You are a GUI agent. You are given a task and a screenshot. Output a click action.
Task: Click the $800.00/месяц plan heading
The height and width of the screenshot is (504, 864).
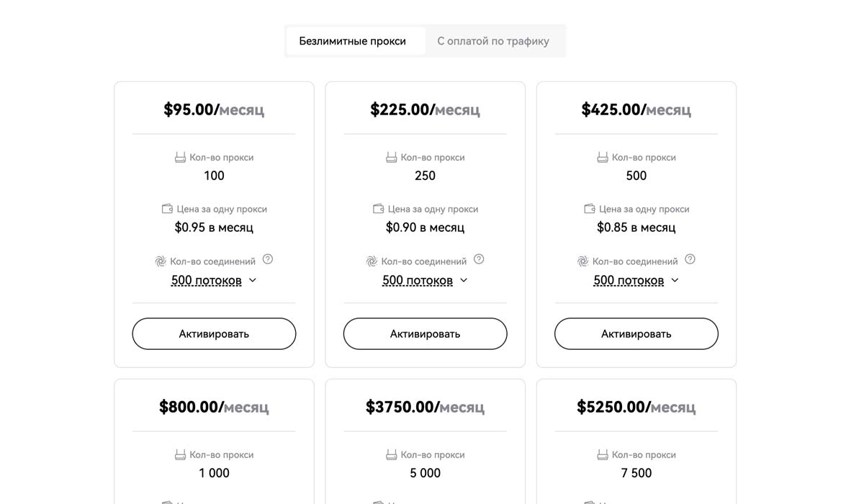tap(214, 407)
